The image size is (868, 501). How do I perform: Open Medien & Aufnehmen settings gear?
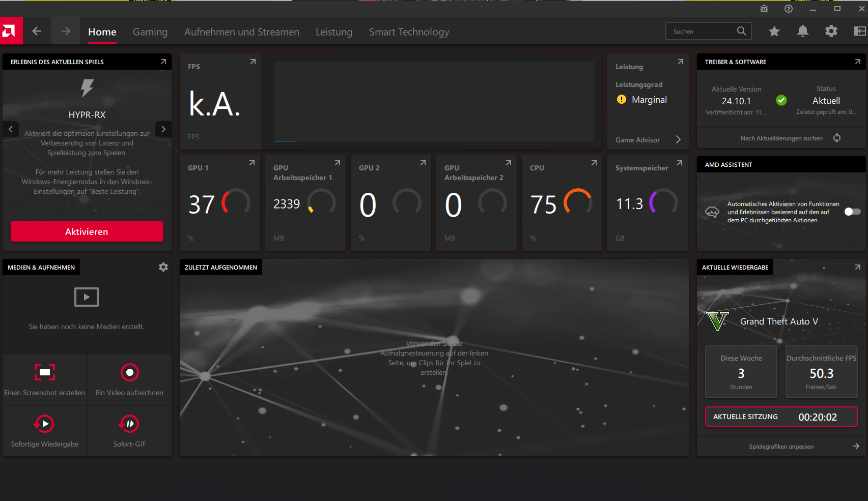coord(163,267)
